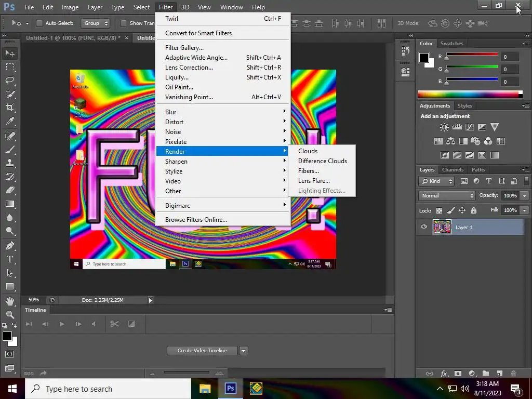Select the Path Selection tool
This screenshot has width=532, height=399.
pyautogui.click(x=10, y=273)
